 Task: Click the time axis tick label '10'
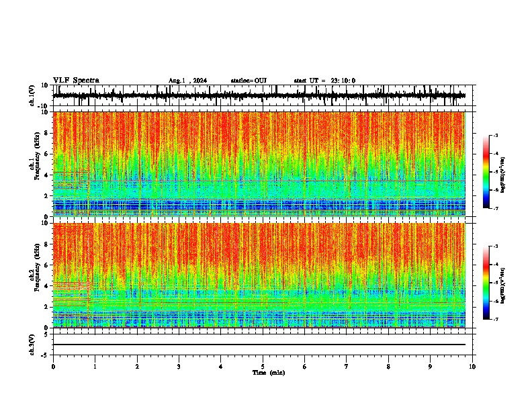(x=472, y=367)
